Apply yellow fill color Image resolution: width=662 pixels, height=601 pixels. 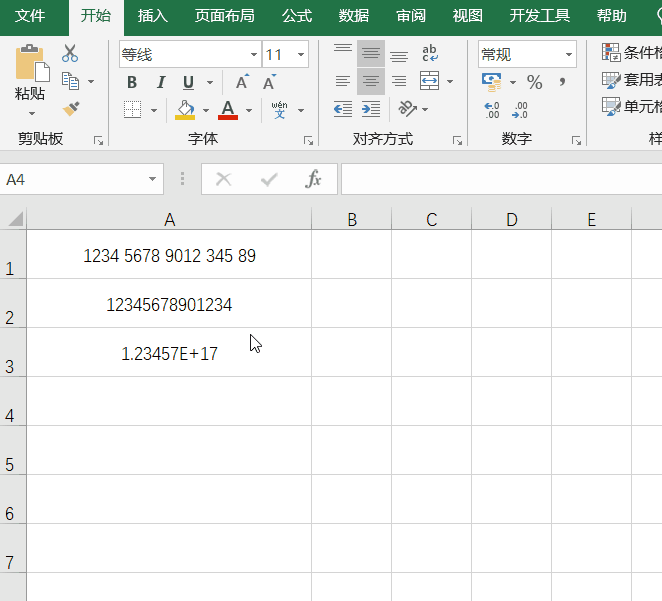(x=185, y=110)
